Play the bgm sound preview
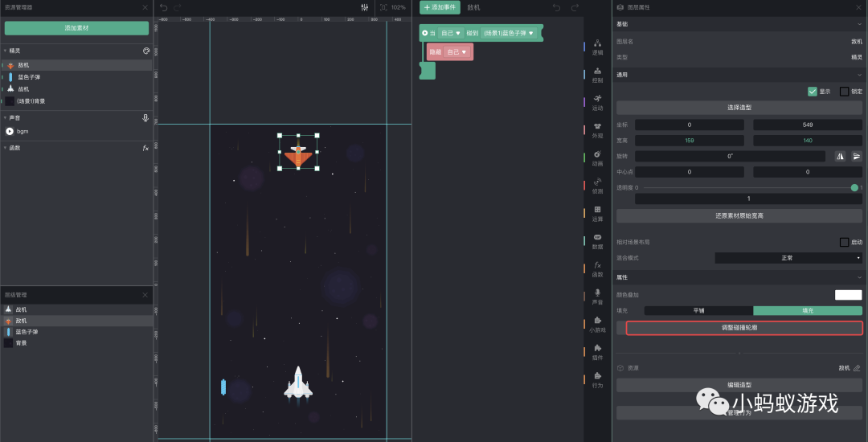The height and width of the screenshot is (442, 868). [x=10, y=132]
